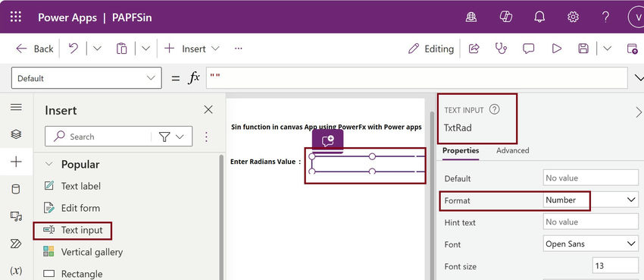Select the title label on canvas
This screenshot has height=280, width=644.
pyautogui.click(x=326, y=127)
